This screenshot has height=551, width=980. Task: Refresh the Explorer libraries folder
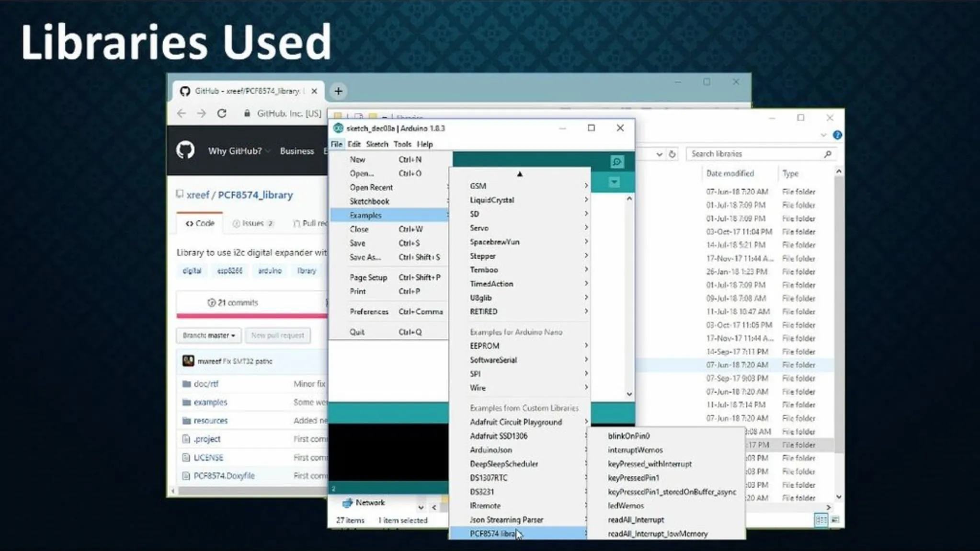(x=672, y=154)
